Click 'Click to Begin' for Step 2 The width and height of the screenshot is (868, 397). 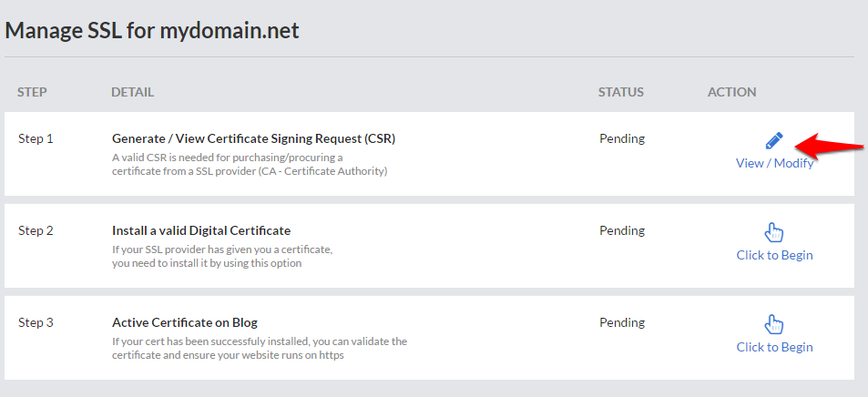point(774,255)
